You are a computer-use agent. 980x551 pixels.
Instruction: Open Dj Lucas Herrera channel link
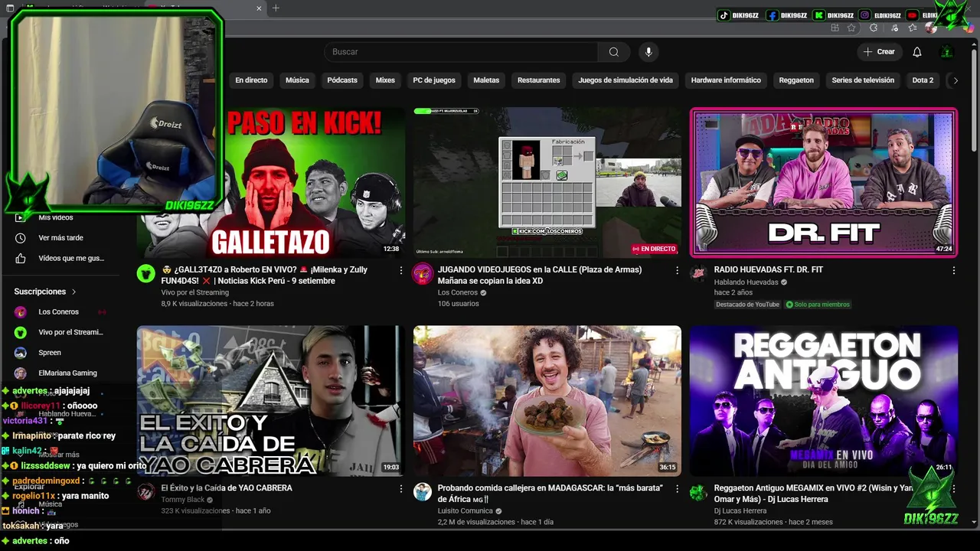740,511
